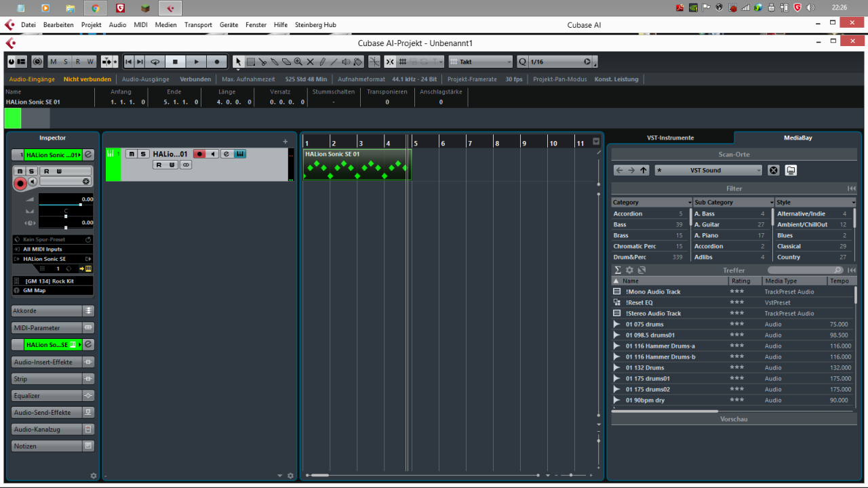
Task: Toggle record enable on HALion track
Action: 199,154
